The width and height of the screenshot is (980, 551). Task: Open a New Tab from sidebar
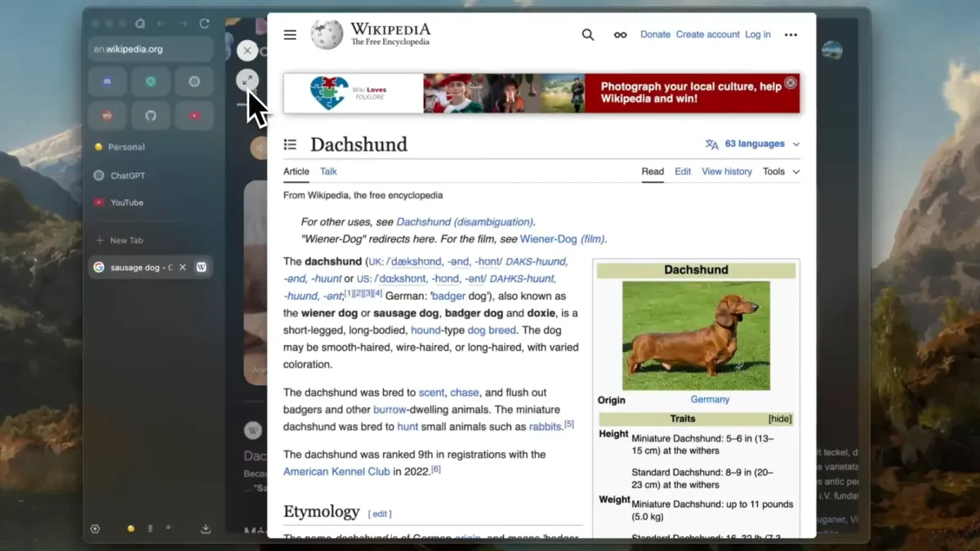(150, 240)
